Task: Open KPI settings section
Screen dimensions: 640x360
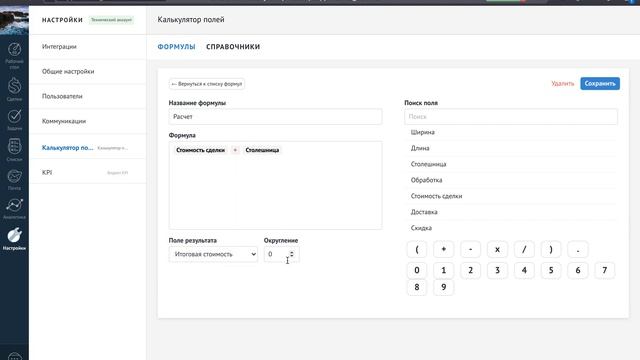Action: 88,172
